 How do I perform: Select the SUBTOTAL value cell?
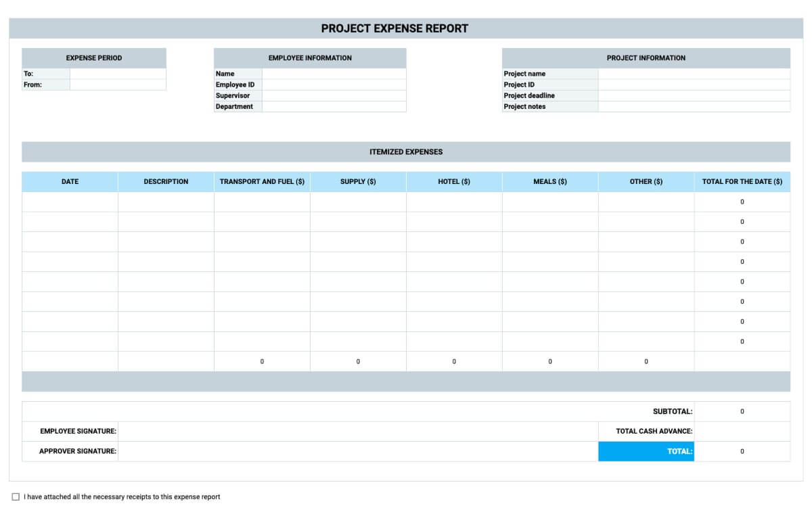pos(742,412)
